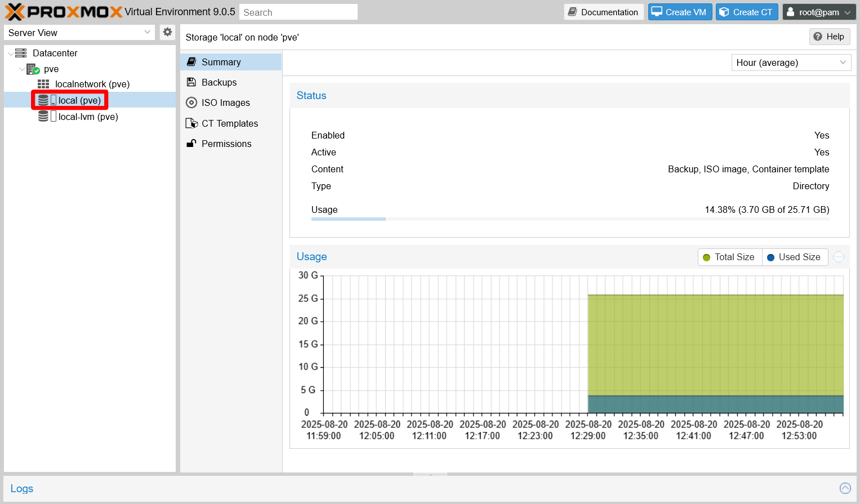Click the local-lvm (pve) storage icon
The width and height of the screenshot is (860, 504).
click(x=43, y=117)
